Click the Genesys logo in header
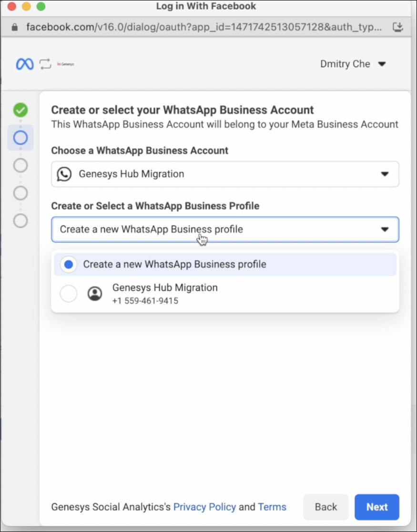 [65, 64]
